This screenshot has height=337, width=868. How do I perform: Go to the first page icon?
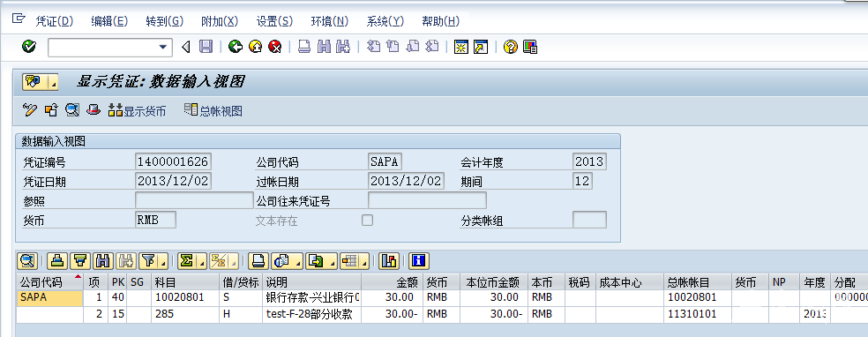click(x=374, y=47)
